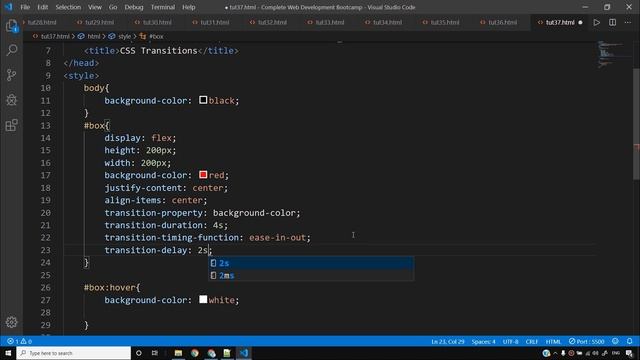This screenshot has width=640, height=360.
Task: Switch to the tut33.html tab
Action: coord(330,22)
